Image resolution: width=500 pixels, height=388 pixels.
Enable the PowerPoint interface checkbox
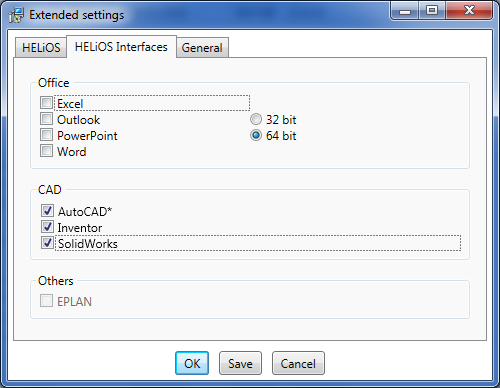46,135
